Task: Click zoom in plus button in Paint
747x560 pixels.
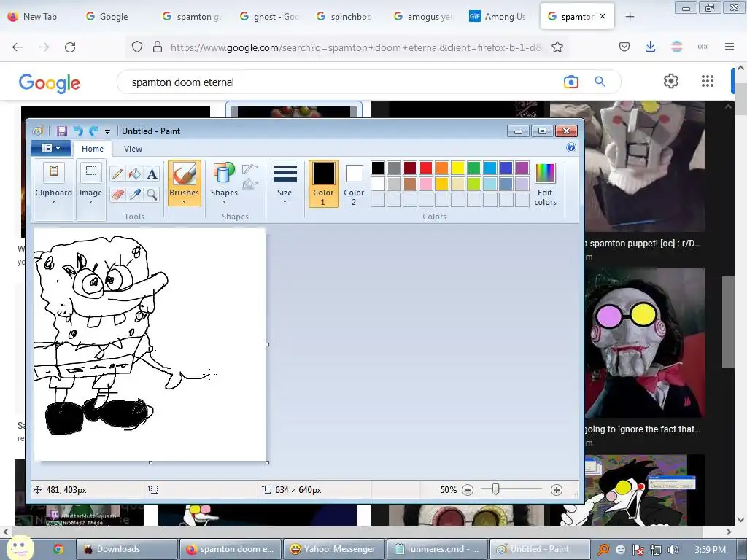Action: coord(557,490)
